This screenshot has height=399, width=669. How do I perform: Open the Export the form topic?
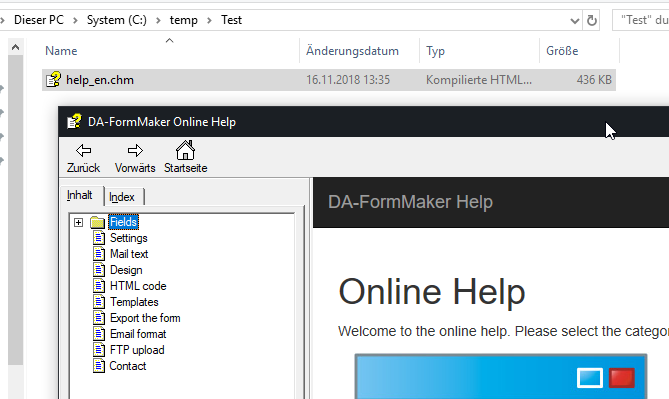(x=145, y=318)
